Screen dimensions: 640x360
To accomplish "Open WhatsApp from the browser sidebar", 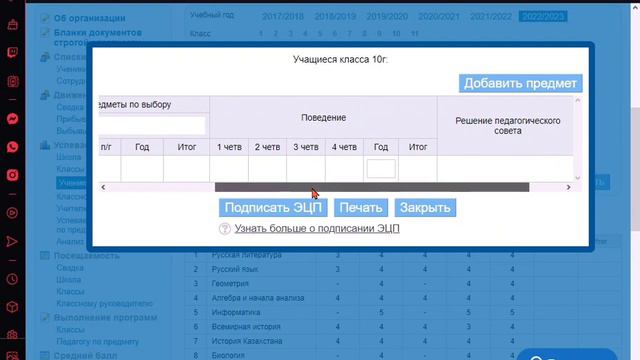I will click(12, 147).
